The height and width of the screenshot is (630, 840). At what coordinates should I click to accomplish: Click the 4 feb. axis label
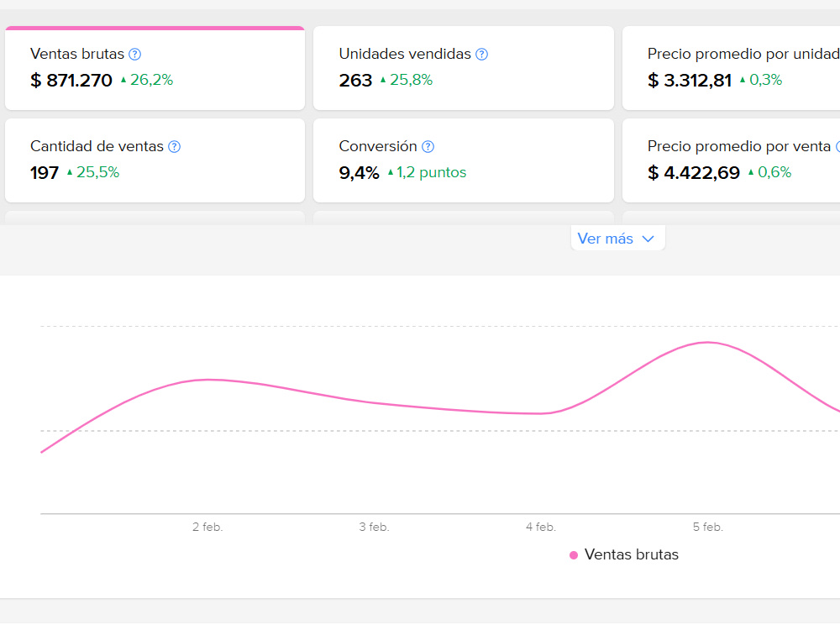[540, 528]
